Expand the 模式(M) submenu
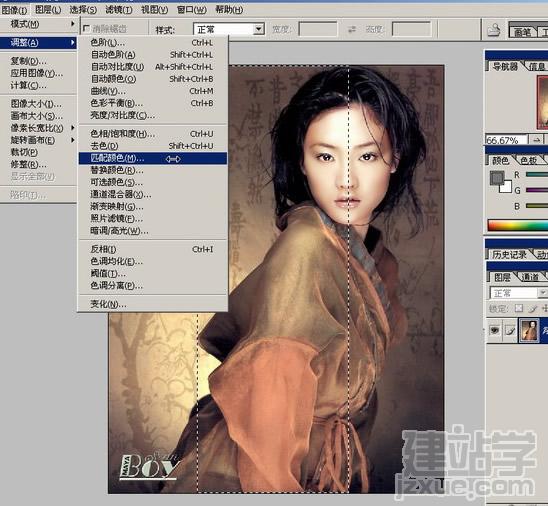 point(38,24)
